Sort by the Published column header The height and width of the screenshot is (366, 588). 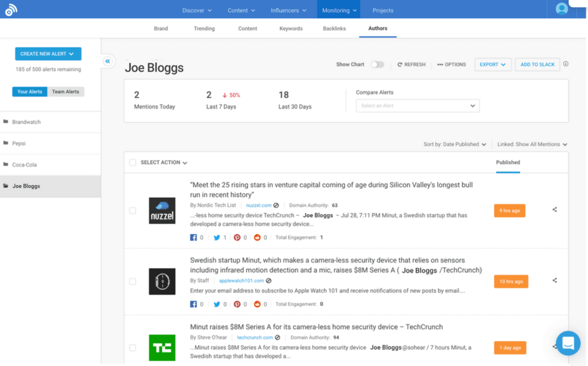tap(508, 162)
